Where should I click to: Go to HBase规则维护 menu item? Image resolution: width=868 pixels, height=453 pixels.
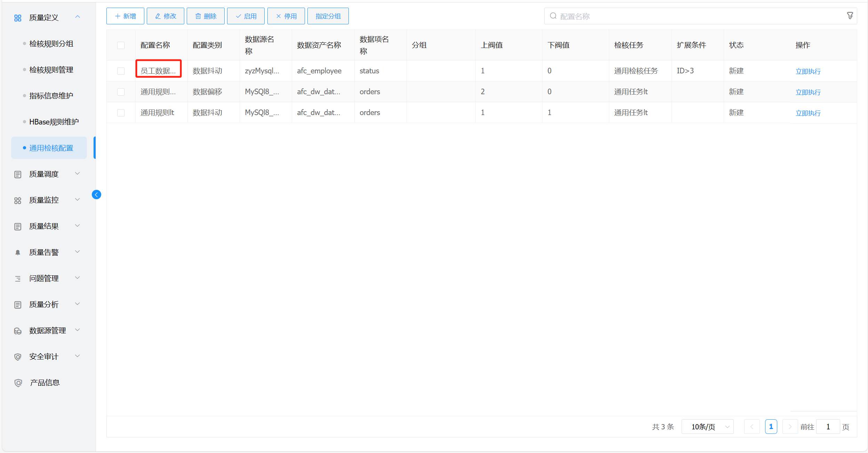(x=54, y=122)
